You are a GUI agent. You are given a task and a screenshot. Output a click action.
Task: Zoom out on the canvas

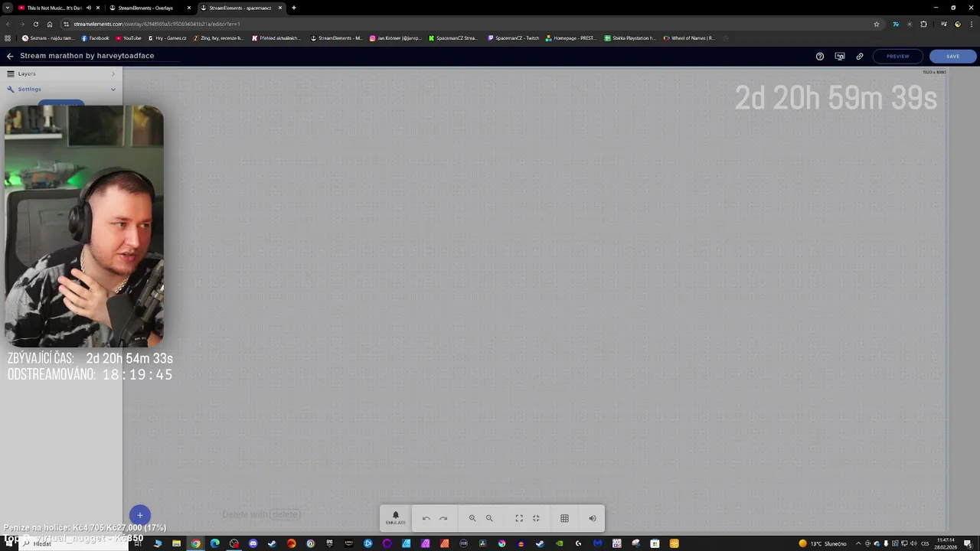(x=489, y=518)
